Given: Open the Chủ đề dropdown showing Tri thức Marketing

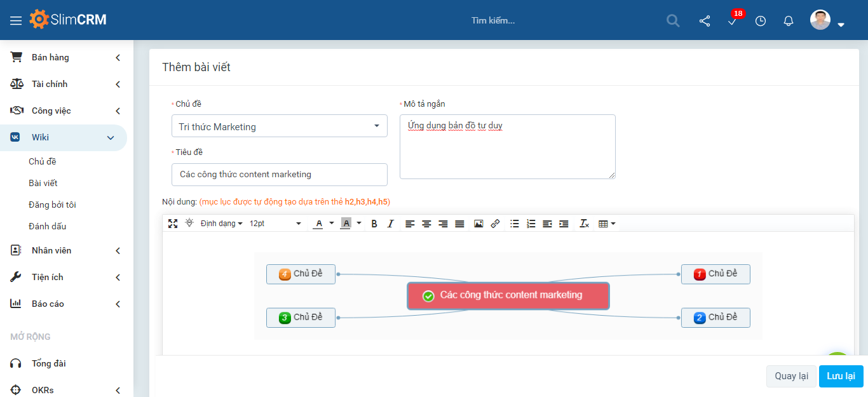Looking at the screenshot, I should [x=279, y=126].
